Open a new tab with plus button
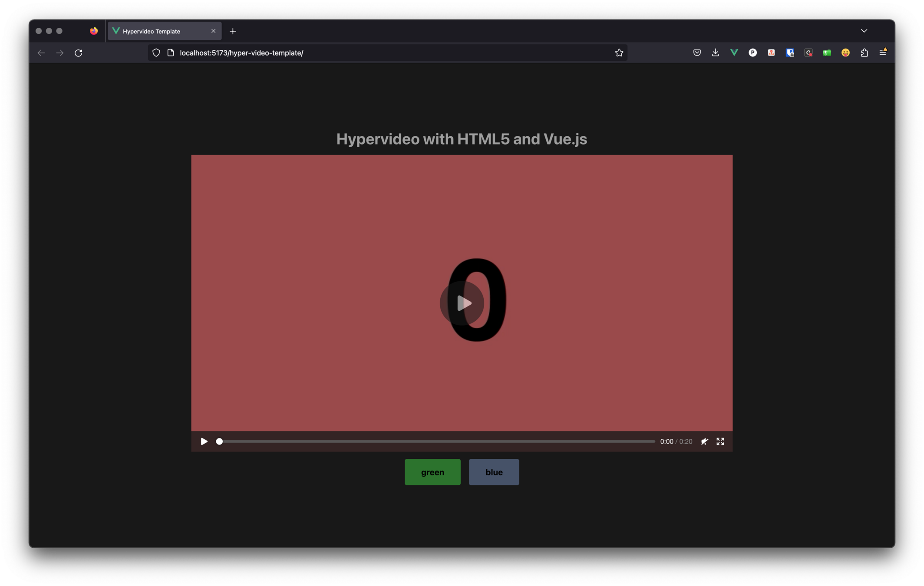 tap(233, 31)
